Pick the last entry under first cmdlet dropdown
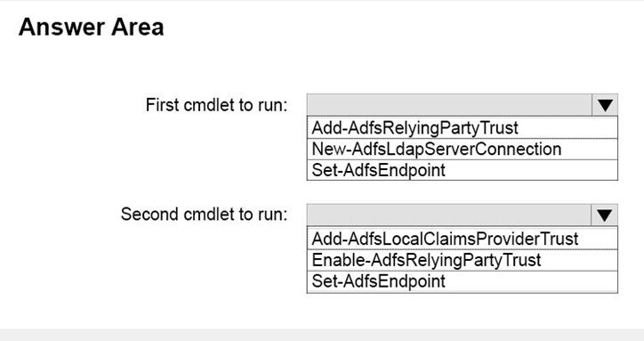644x341 pixels. pos(462,170)
